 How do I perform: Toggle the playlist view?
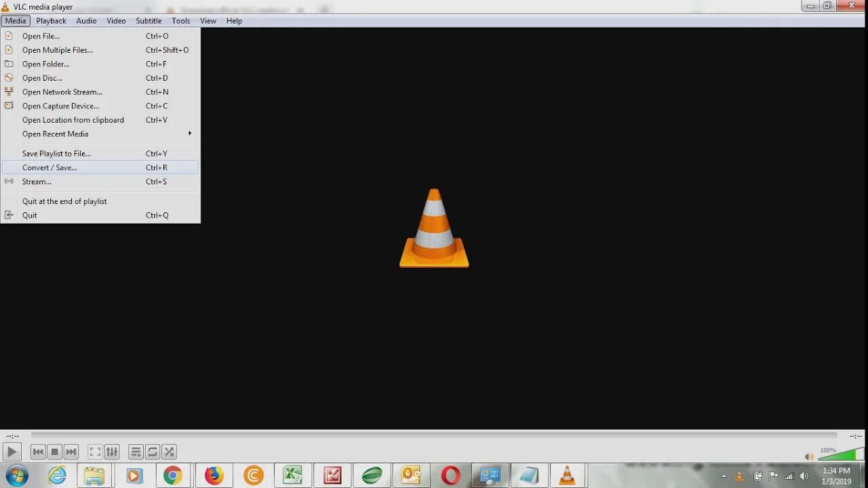pos(136,451)
